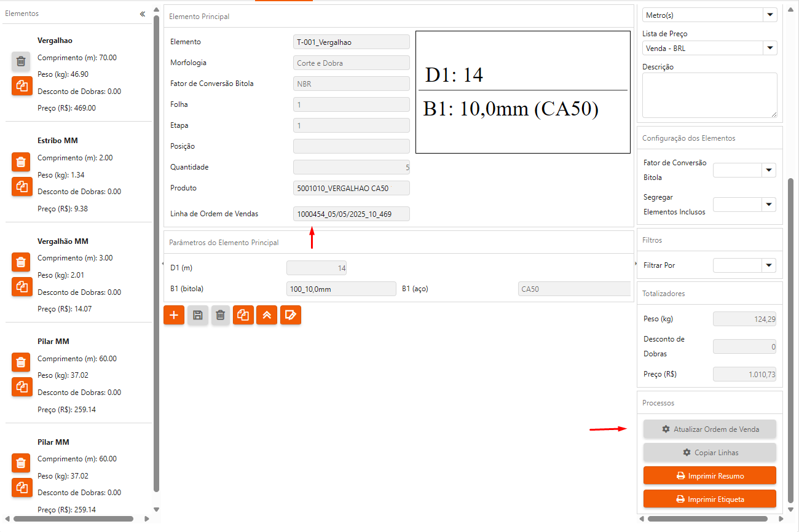Viewport: 799px width, 532px height.
Task: Click the orange plus add element button
Action: 174,315
